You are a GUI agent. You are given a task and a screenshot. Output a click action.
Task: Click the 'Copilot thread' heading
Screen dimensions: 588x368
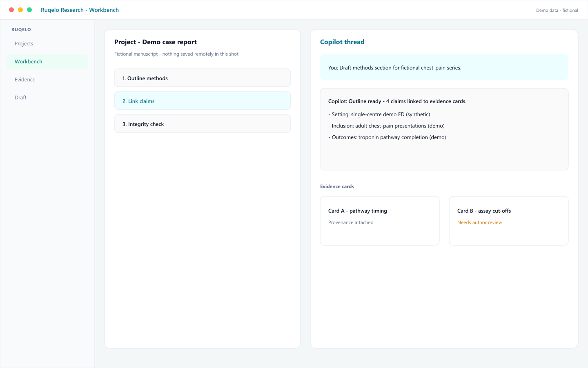coord(342,42)
